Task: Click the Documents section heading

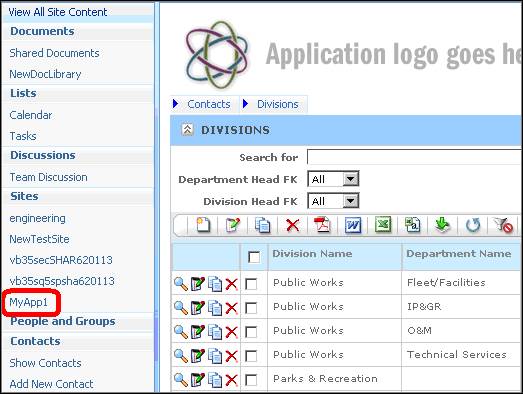Action: point(42,31)
